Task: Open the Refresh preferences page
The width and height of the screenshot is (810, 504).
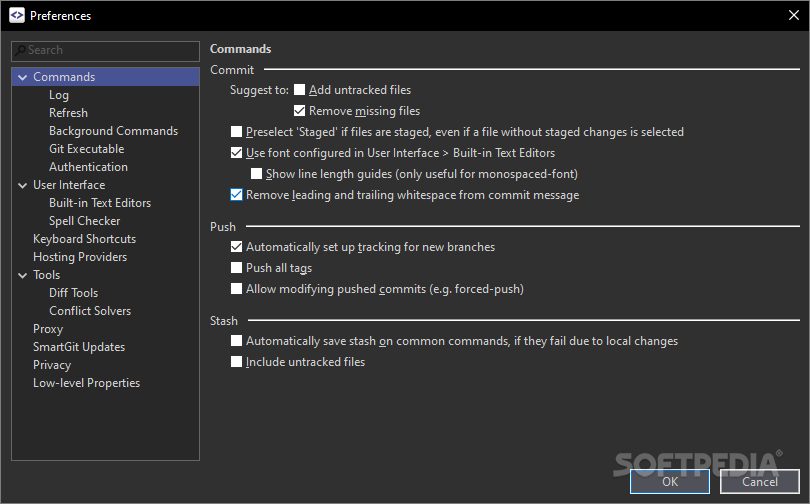Action: pyautogui.click(x=68, y=113)
